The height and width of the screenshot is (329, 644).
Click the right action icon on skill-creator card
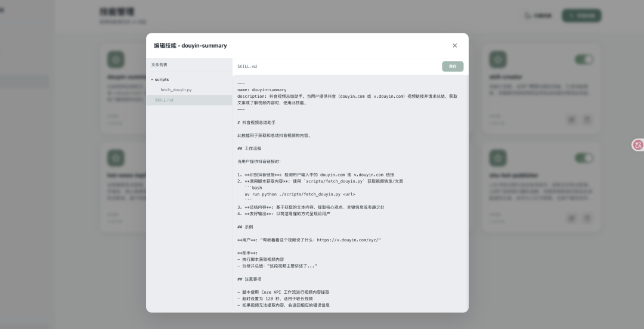587,119
